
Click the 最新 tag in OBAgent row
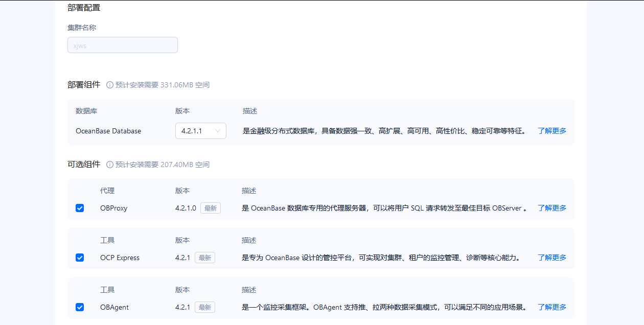205,307
